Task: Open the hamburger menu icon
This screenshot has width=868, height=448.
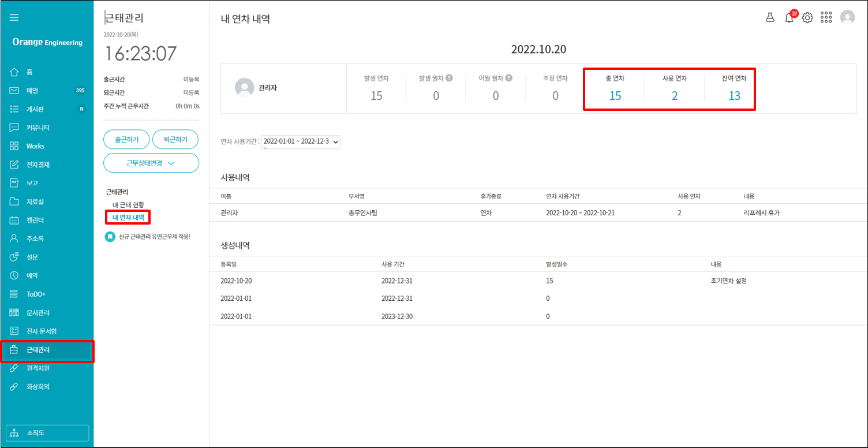Action: point(14,17)
